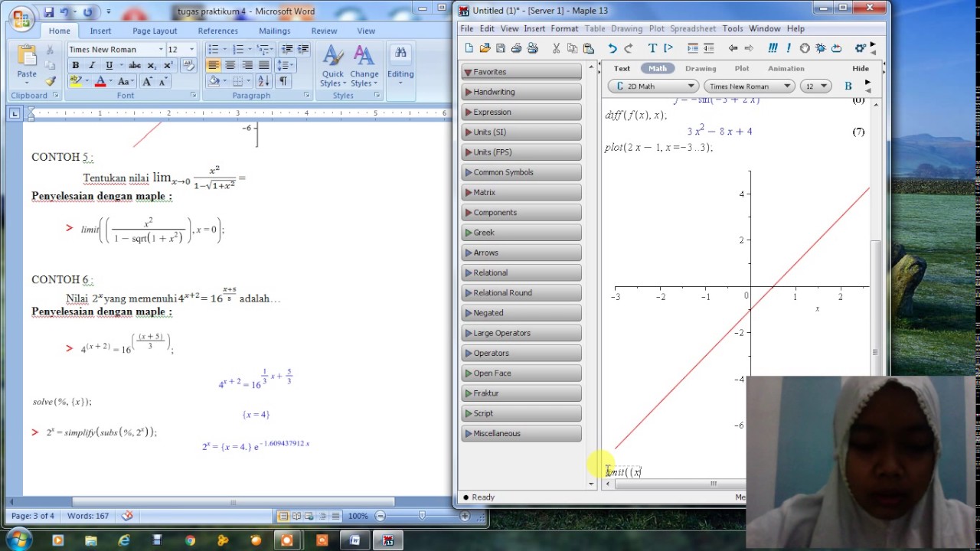Toggle Bold in Word Font group
The image size is (980, 551).
[x=75, y=66]
